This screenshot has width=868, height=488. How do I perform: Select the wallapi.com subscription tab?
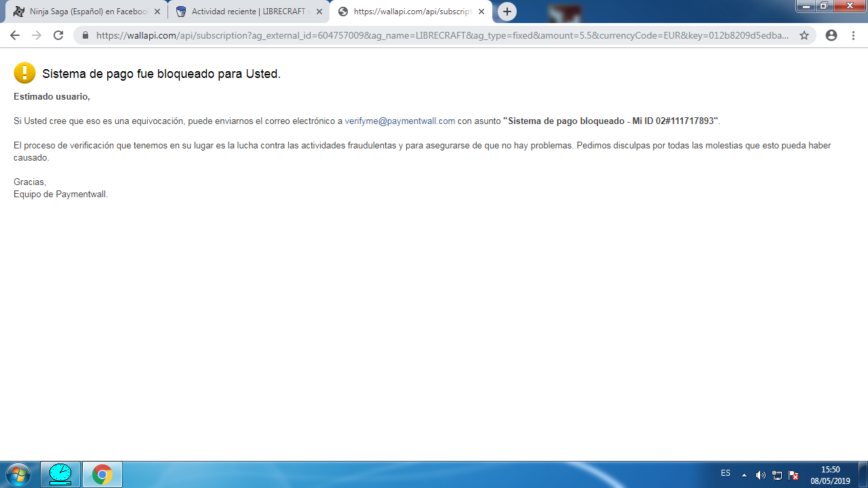click(x=410, y=12)
